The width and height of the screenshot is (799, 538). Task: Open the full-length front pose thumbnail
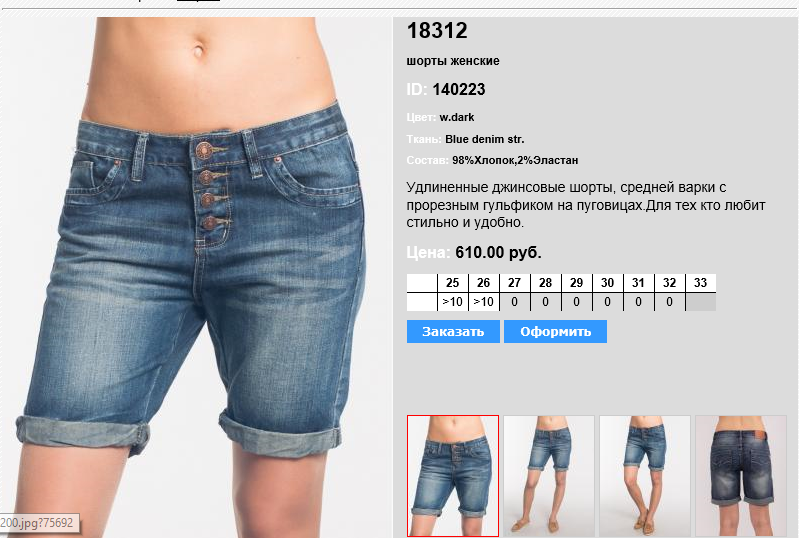tap(549, 476)
